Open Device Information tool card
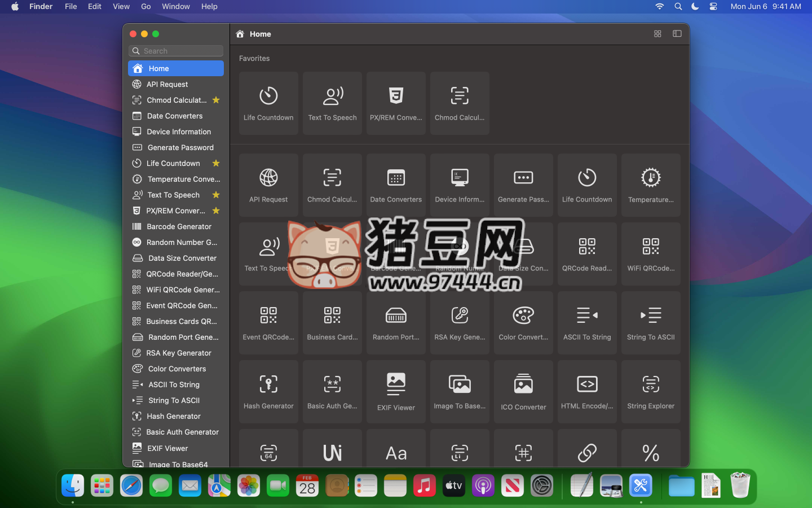Viewport: 812px width, 508px height. tap(460, 185)
